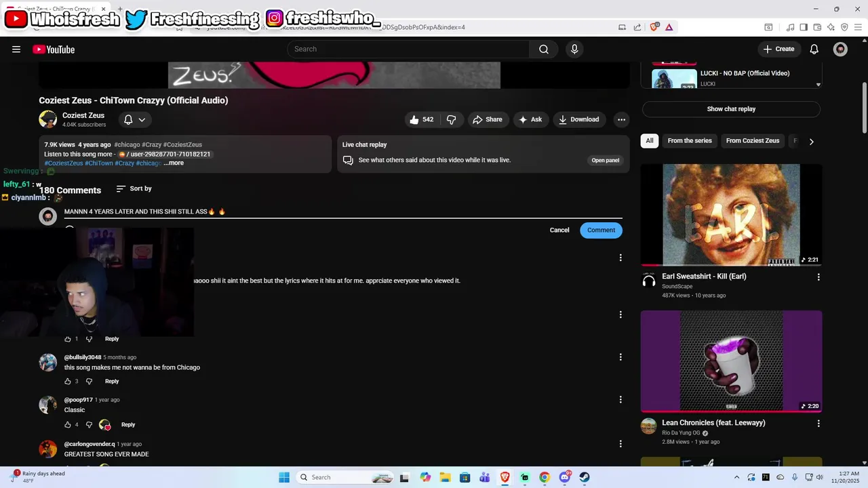Open Earl Sweatshirt - Kill (Earl) thumbnail
The height and width of the screenshot is (488, 868).
(x=731, y=215)
